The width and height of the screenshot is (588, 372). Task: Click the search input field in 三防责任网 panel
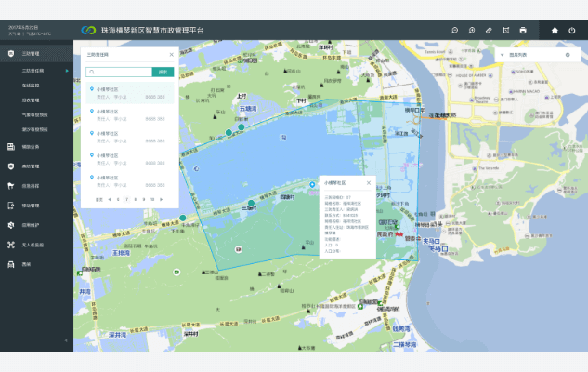point(119,72)
